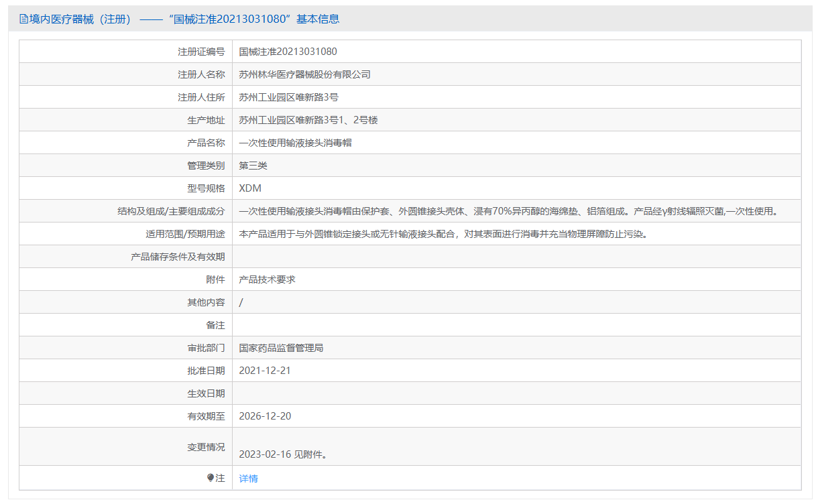Click the 其他内容 row label
Viewport: 816px width, 504px height.
tap(206, 302)
